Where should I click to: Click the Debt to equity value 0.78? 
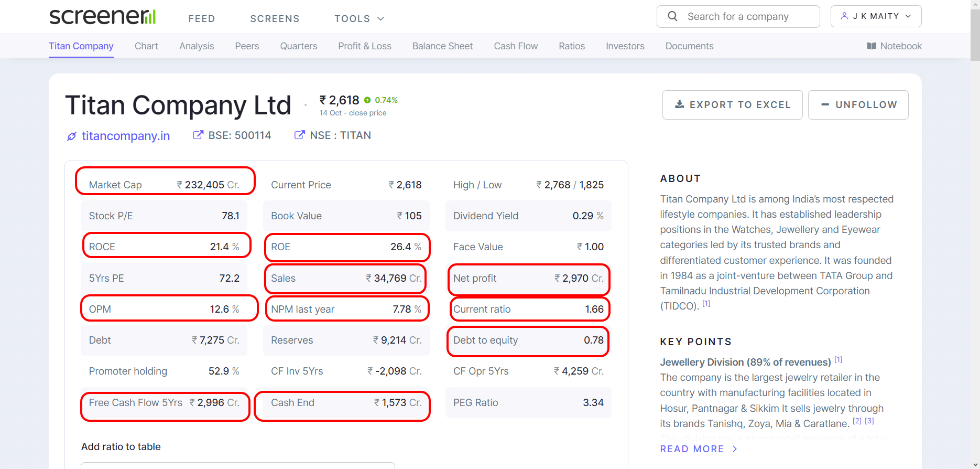(594, 340)
